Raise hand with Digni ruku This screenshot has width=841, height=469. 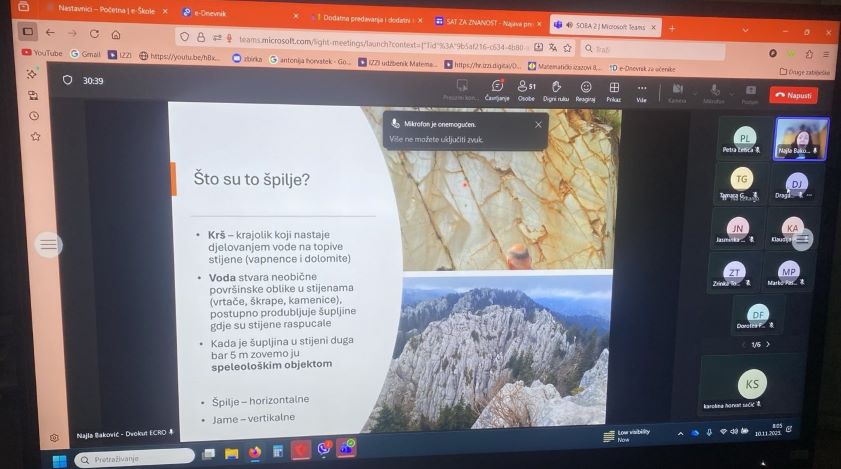pos(555,90)
